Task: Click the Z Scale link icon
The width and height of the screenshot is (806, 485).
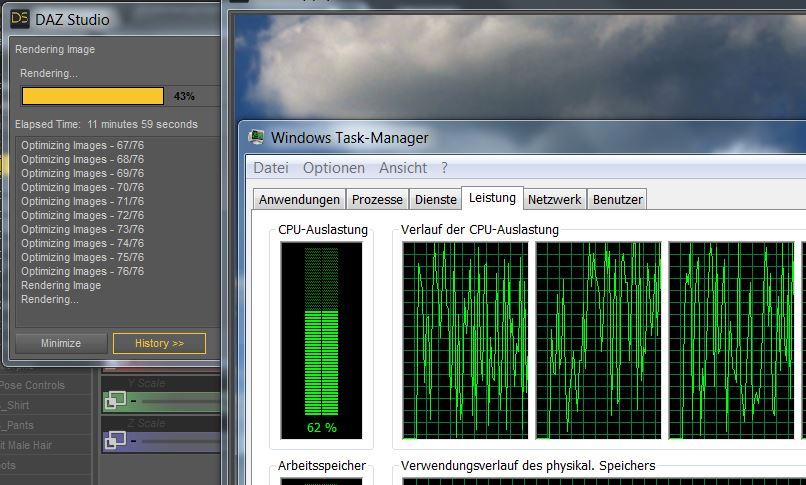Action: tap(115, 440)
